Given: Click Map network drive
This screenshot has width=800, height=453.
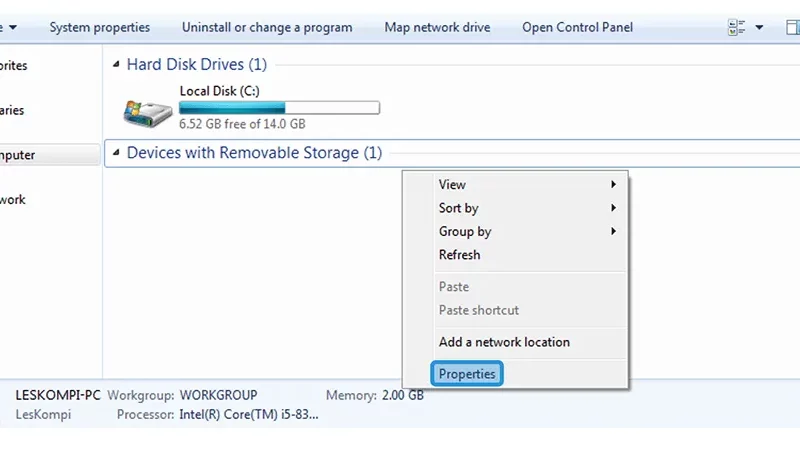Looking at the screenshot, I should click(x=437, y=28).
